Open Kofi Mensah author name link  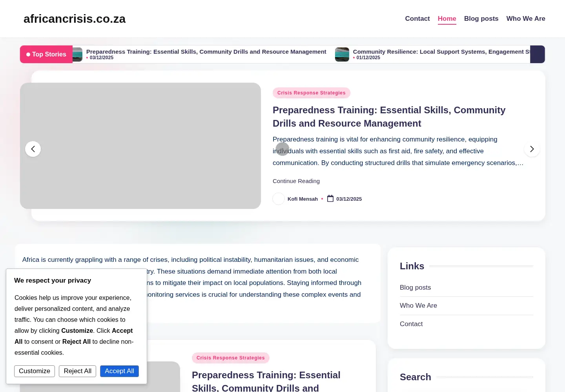click(303, 199)
